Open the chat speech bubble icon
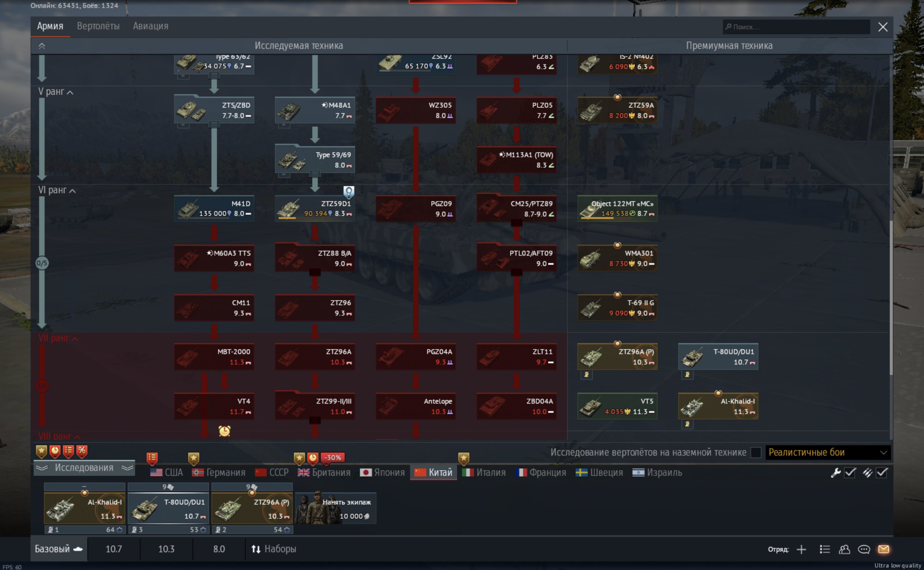924x570 pixels. click(x=864, y=549)
